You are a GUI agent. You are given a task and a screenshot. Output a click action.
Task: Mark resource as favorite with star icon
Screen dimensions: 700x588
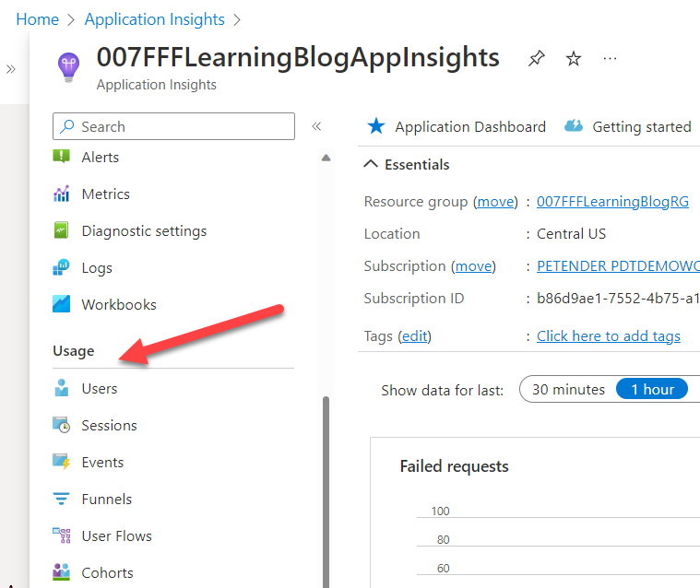tap(574, 59)
